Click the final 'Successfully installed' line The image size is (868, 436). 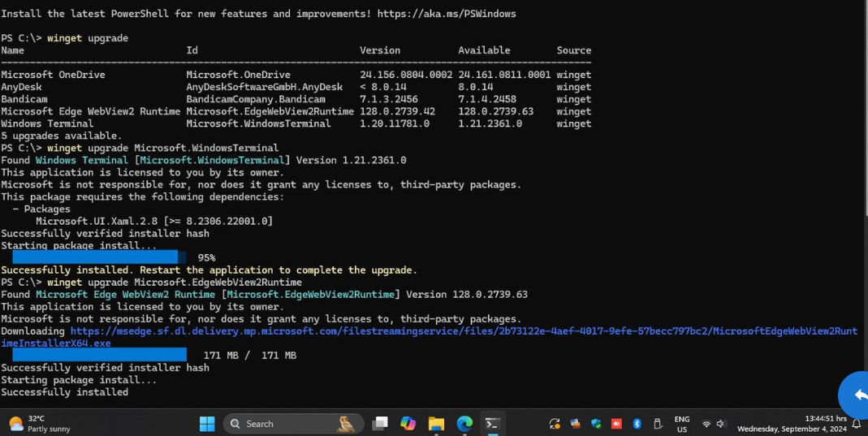click(x=65, y=391)
